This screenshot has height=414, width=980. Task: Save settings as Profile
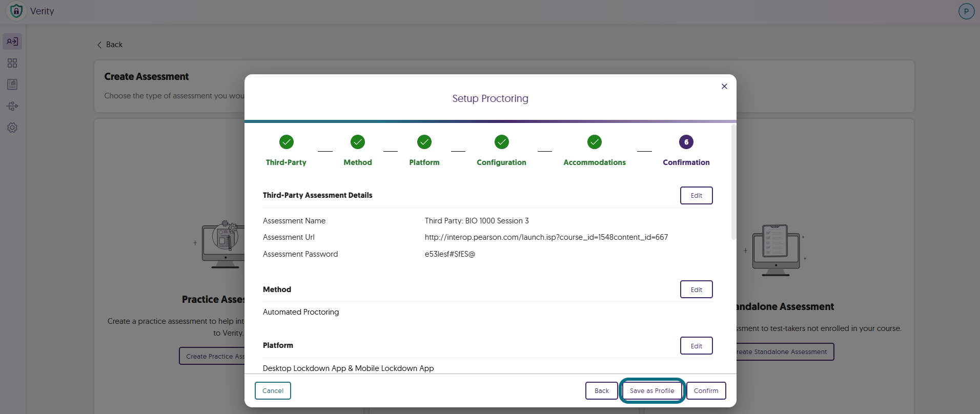point(652,390)
